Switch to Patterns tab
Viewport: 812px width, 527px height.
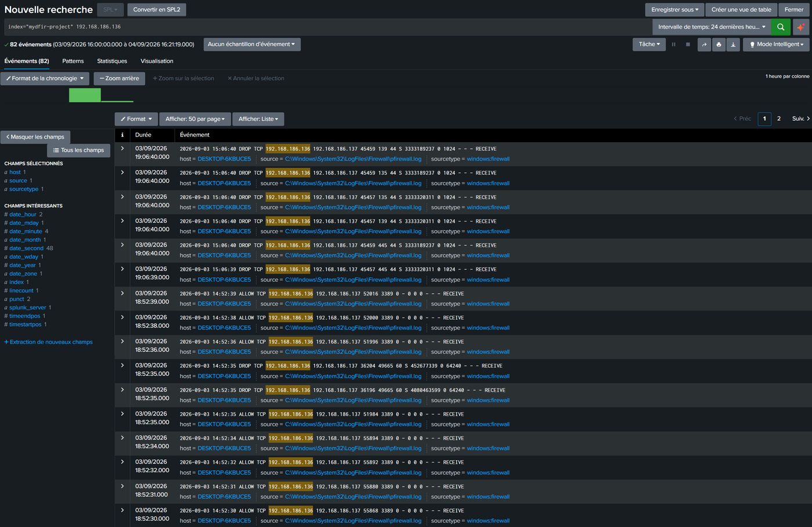(73, 61)
